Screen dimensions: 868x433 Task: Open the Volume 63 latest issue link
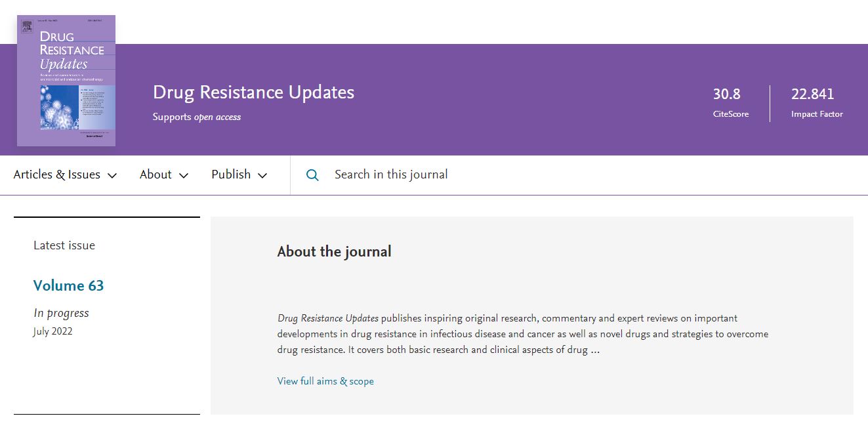(68, 285)
